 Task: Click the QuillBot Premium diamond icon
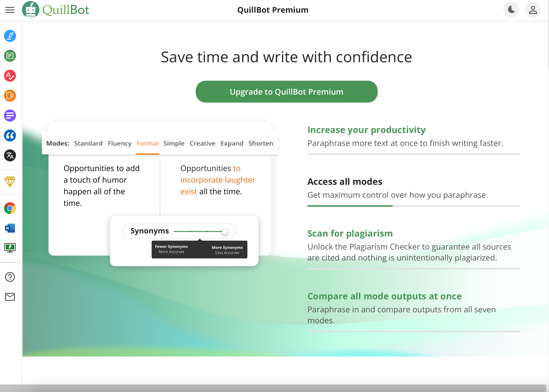pos(10,182)
